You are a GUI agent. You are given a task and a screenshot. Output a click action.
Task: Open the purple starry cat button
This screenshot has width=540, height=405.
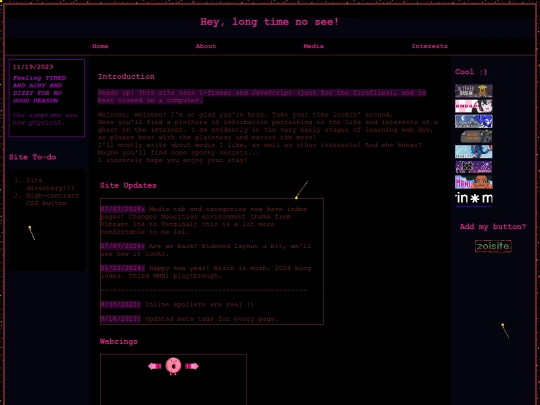tap(474, 167)
